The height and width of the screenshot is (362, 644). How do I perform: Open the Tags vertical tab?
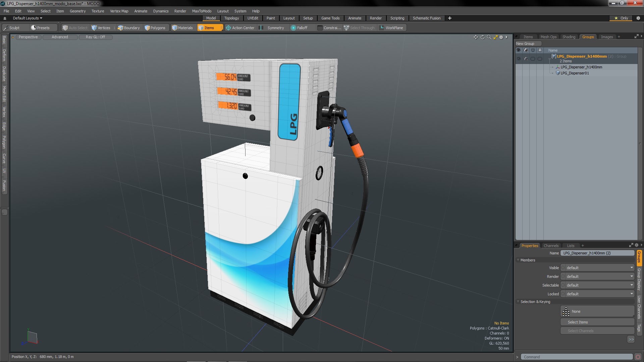(639, 327)
